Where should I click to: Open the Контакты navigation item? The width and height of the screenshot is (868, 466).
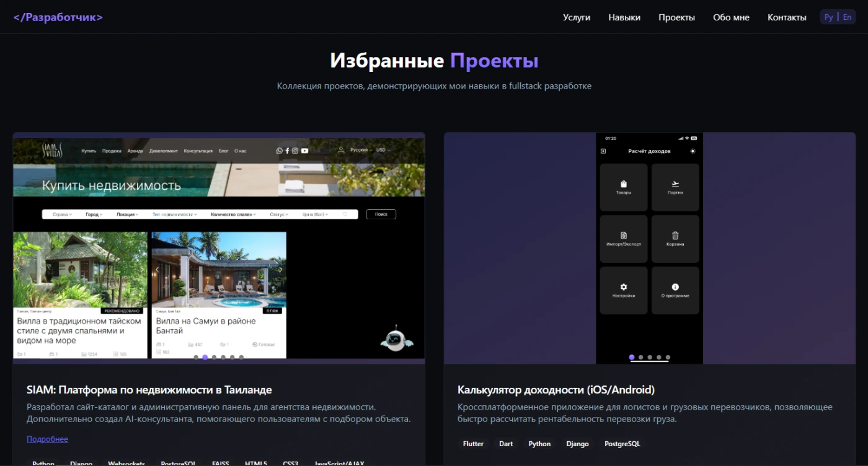(x=787, y=17)
